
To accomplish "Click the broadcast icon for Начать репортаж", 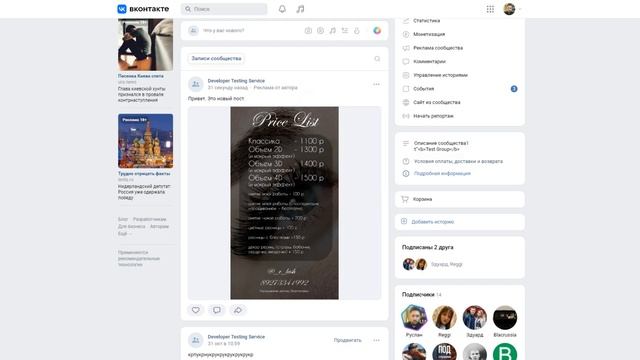I will [x=406, y=116].
